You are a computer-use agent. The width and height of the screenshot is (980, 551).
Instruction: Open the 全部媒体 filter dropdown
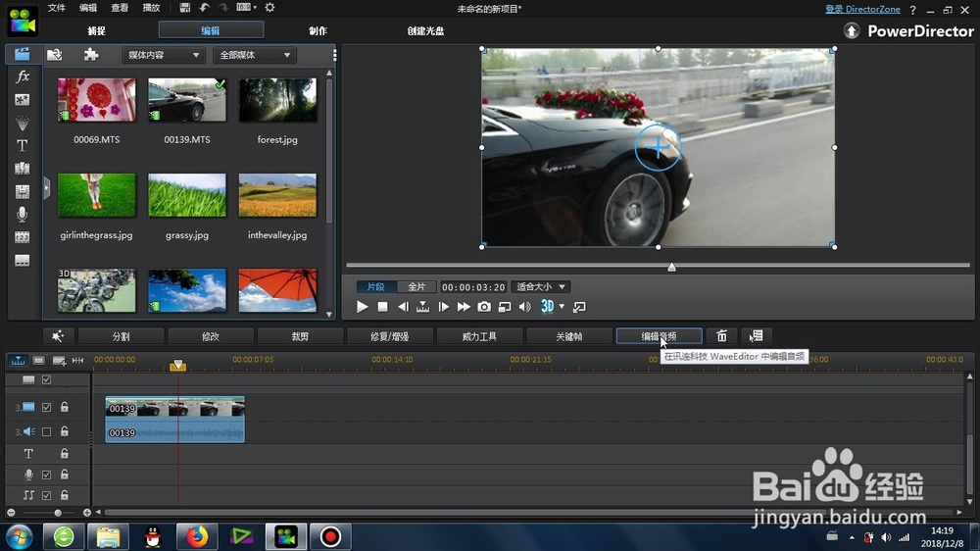[x=254, y=55]
